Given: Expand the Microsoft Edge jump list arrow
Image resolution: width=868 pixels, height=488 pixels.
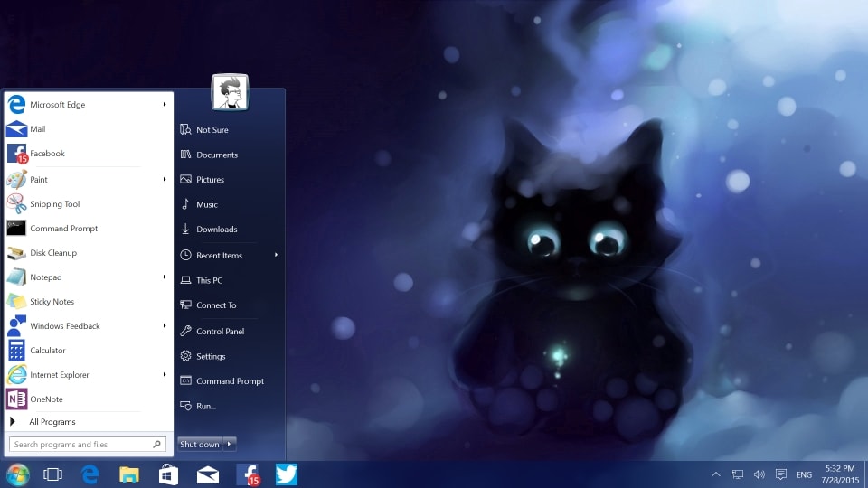Looking at the screenshot, I should (165, 104).
